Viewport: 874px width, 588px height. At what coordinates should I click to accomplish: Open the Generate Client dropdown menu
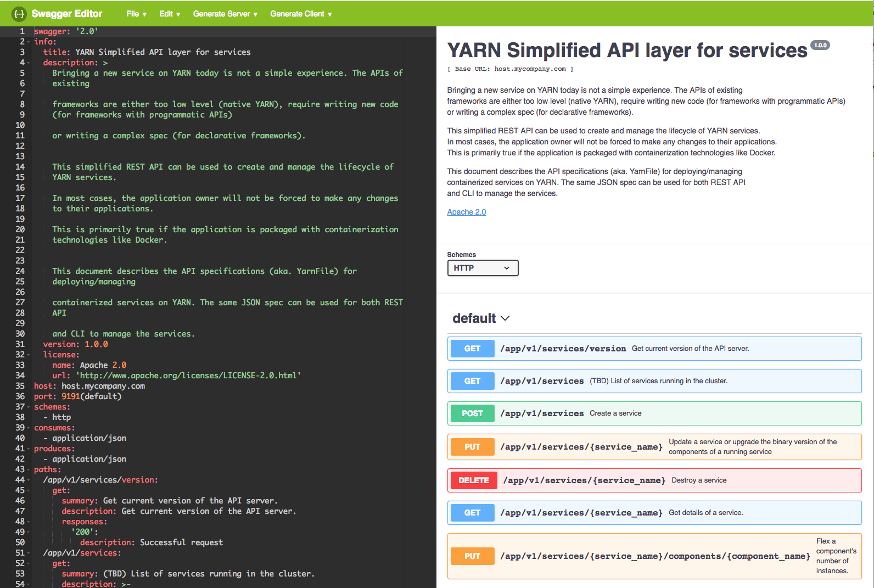point(301,14)
